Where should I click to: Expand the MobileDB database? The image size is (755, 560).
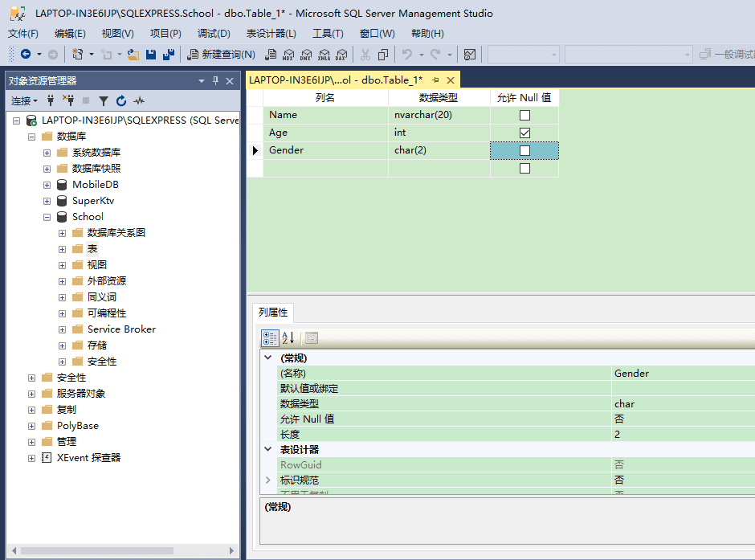pyautogui.click(x=47, y=184)
